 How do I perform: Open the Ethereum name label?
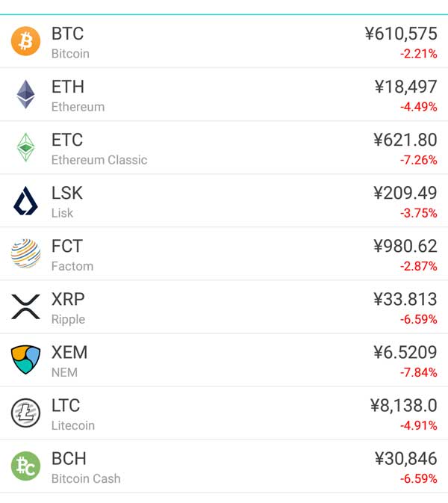click(x=78, y=107)
